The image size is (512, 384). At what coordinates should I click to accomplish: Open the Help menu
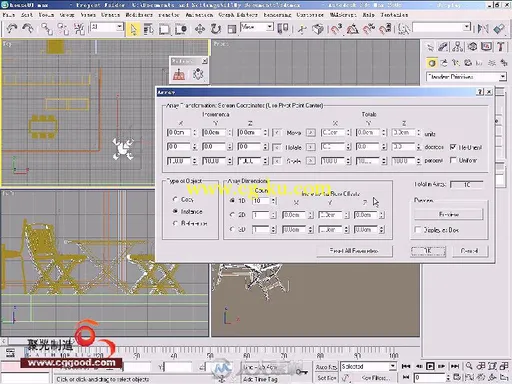coord(368,15)
